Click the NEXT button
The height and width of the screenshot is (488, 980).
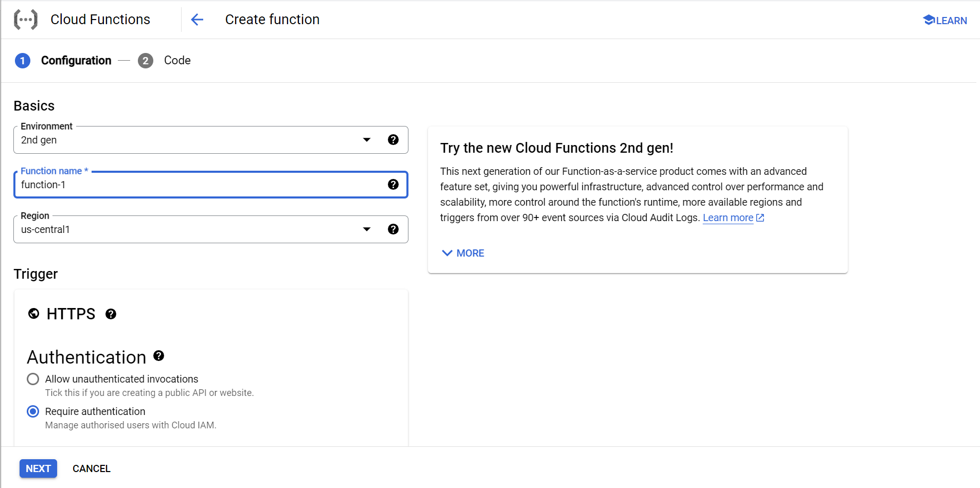pos(38,468)
